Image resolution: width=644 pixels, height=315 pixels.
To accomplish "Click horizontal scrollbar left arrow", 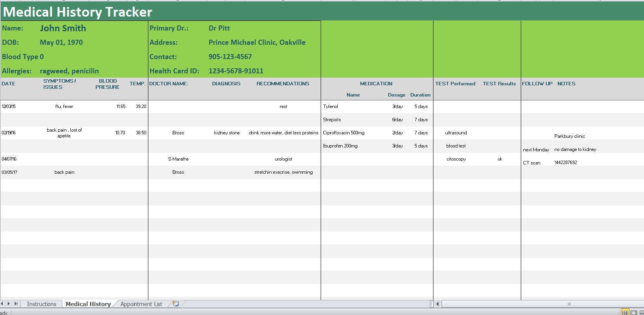I will click(x=437, y=304).
